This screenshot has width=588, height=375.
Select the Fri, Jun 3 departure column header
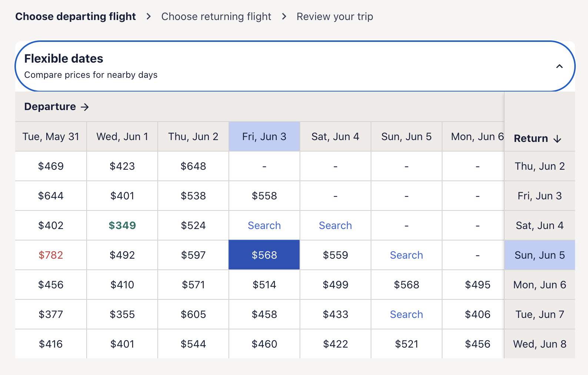tap(264, 137)
